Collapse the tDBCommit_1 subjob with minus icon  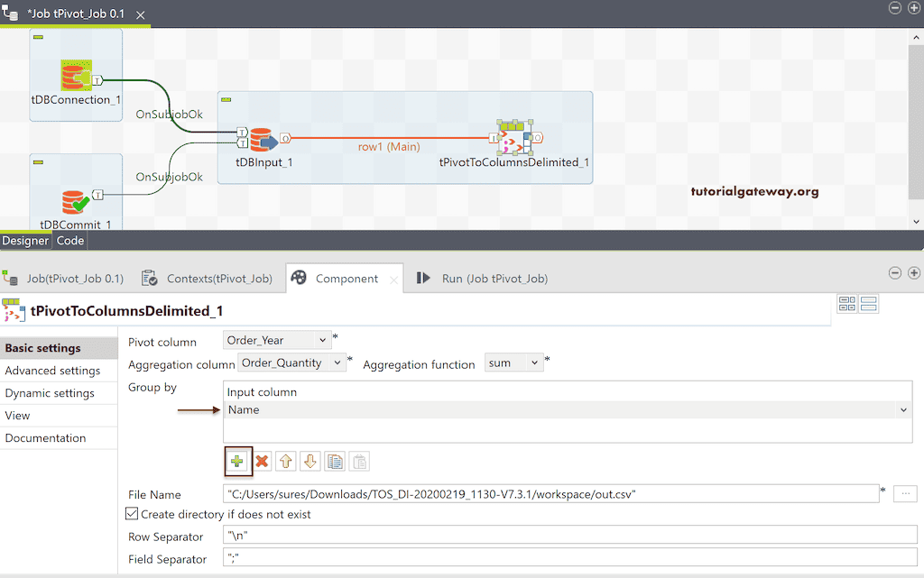coord(38,162)
